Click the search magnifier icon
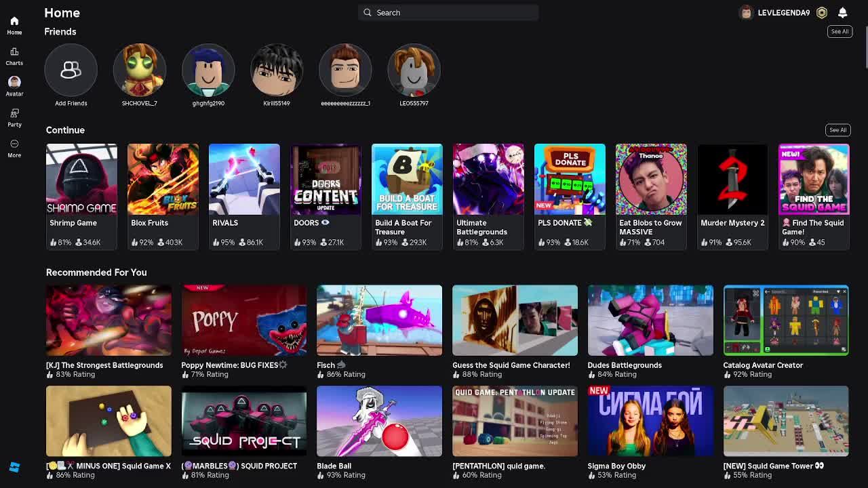 pyautogui.click(x=368, y=12)
